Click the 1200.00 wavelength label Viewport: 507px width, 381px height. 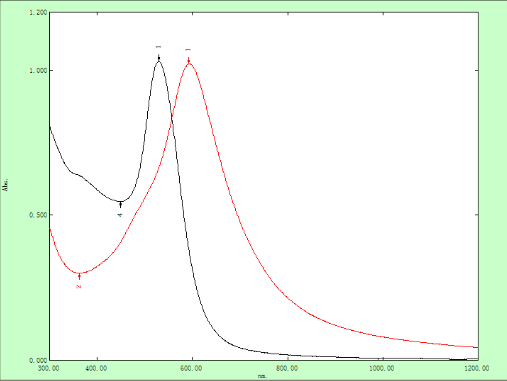tap(478, 369)
